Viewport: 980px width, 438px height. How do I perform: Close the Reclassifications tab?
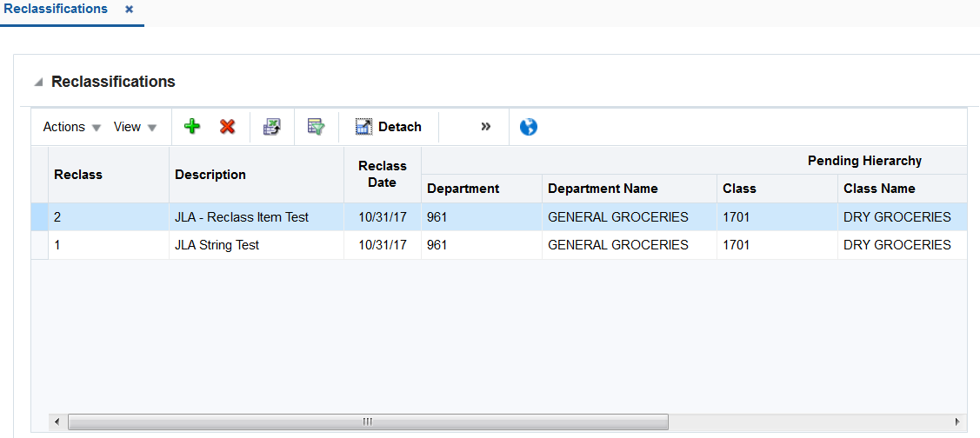(129, 10)
